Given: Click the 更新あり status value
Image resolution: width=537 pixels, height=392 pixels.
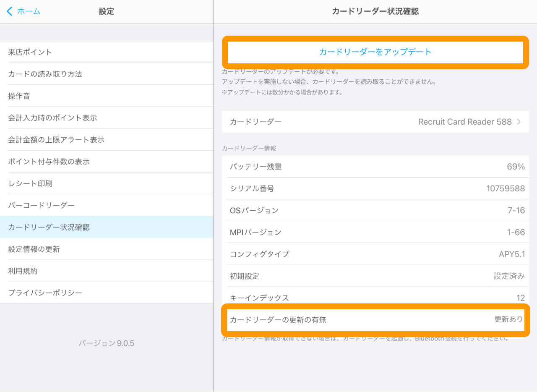Looking at the screenshot, I should click(508, 319).
